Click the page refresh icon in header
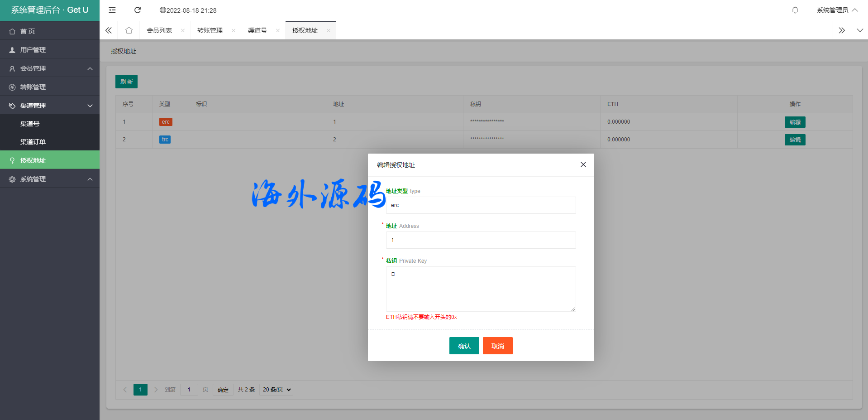 coord(138,10)
